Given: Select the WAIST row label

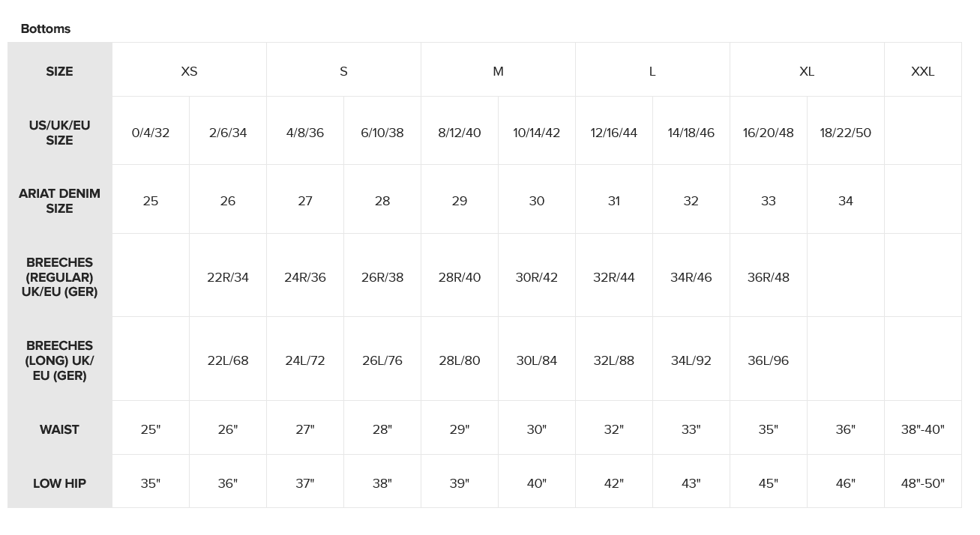Looking at the screenshot, I should (59, 429).
